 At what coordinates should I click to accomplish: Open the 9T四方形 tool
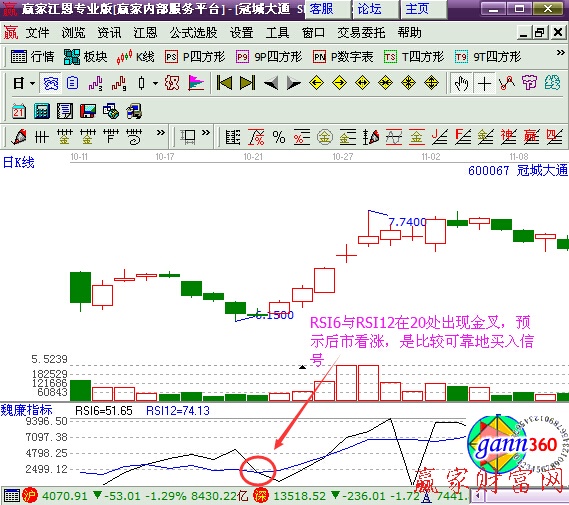[x=488, y=57]
